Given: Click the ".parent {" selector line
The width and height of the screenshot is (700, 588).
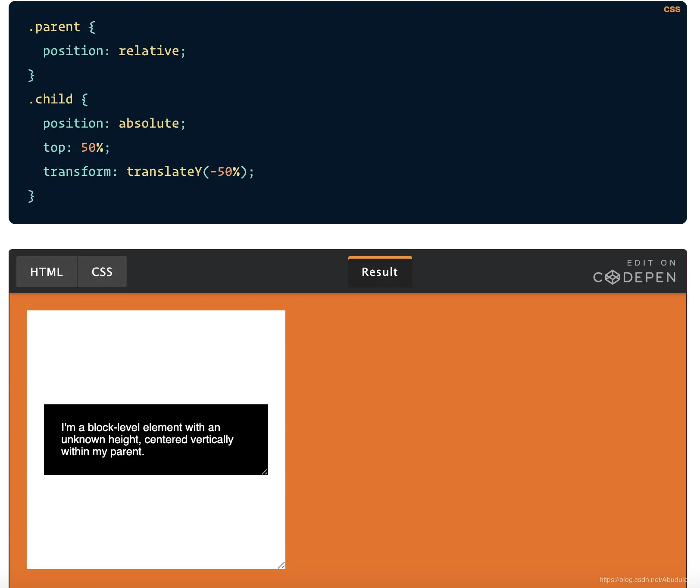Looking at the screenshot, I should click(62, 27).
